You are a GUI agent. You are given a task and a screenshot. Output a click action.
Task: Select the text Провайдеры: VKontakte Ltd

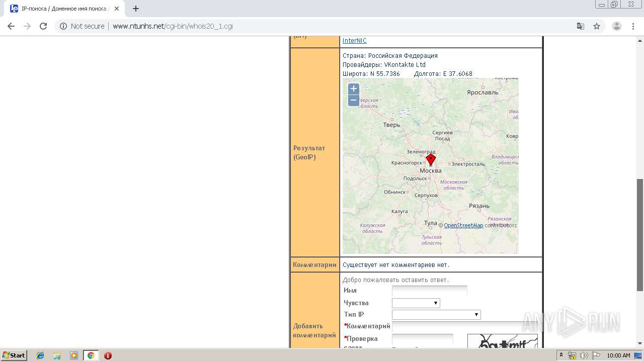coord(384,65)
